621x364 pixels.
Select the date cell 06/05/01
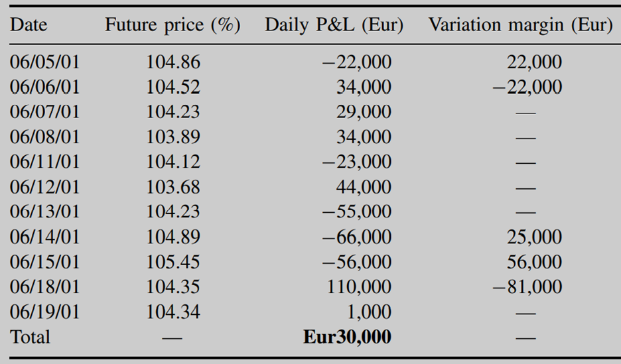coord(45,63)
